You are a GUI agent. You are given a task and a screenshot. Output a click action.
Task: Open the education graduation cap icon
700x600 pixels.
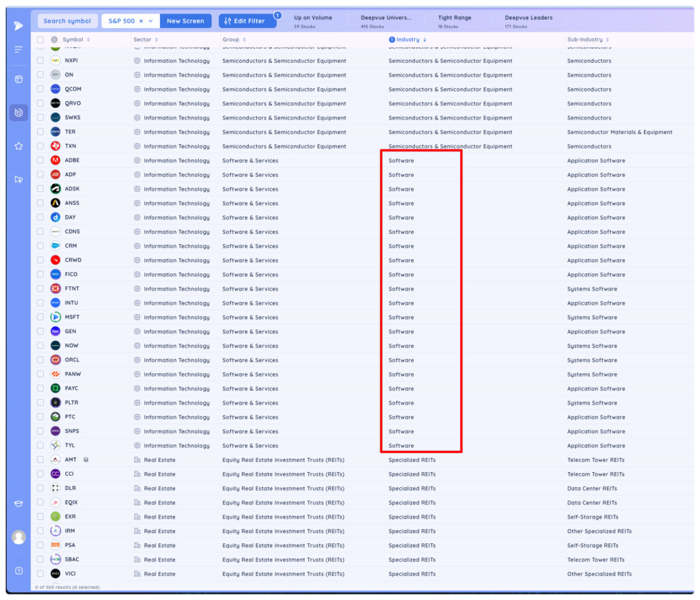(18, 504)
